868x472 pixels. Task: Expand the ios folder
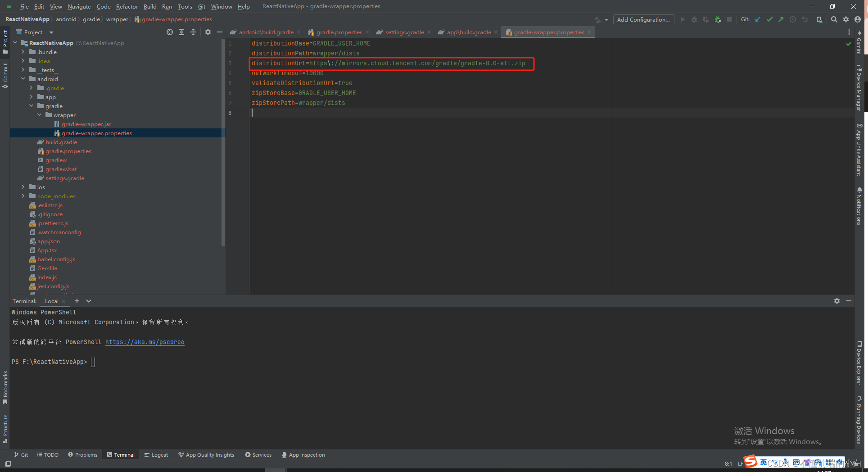click(x=23, y=187)
